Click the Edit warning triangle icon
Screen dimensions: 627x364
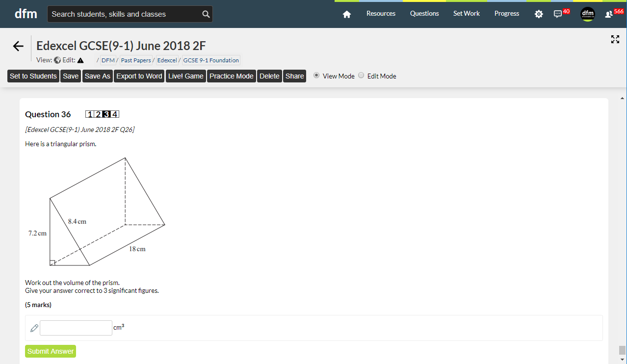click(80, 60)
